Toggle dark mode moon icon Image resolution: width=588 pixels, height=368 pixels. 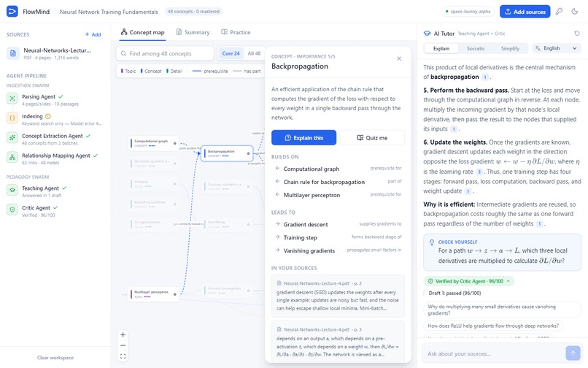click(574, 11)
